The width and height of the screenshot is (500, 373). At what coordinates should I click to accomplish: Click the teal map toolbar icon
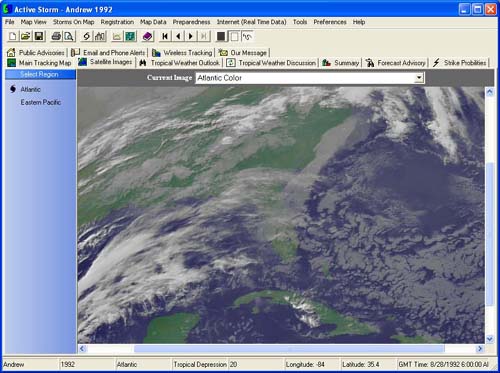(x=130, y=36)
